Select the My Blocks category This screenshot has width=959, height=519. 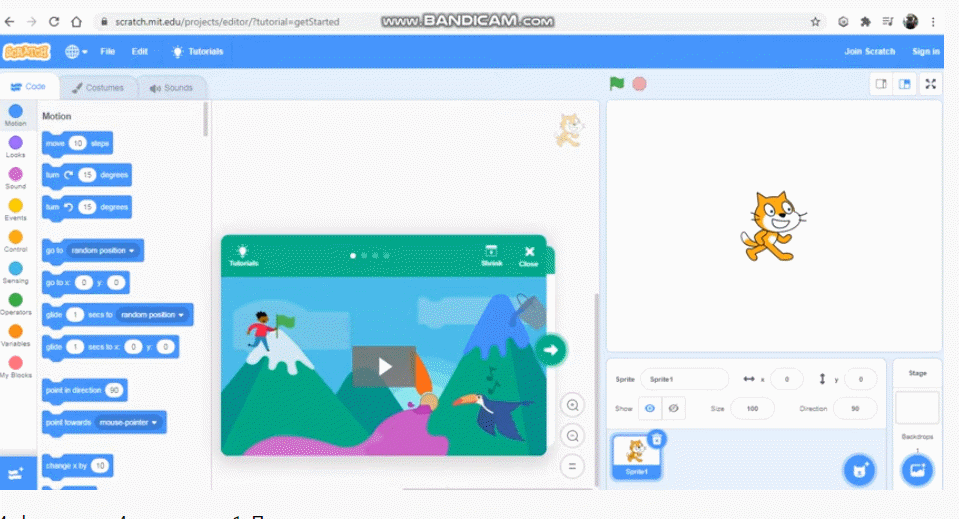click(x=15, y=367)
